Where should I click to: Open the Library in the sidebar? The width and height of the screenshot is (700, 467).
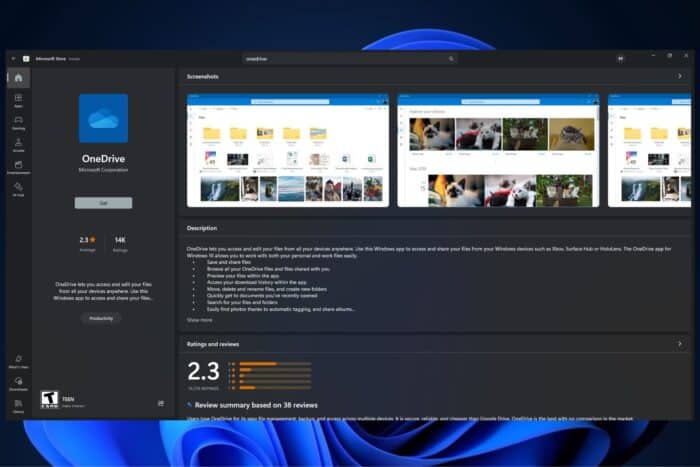(x=18, y=406)
